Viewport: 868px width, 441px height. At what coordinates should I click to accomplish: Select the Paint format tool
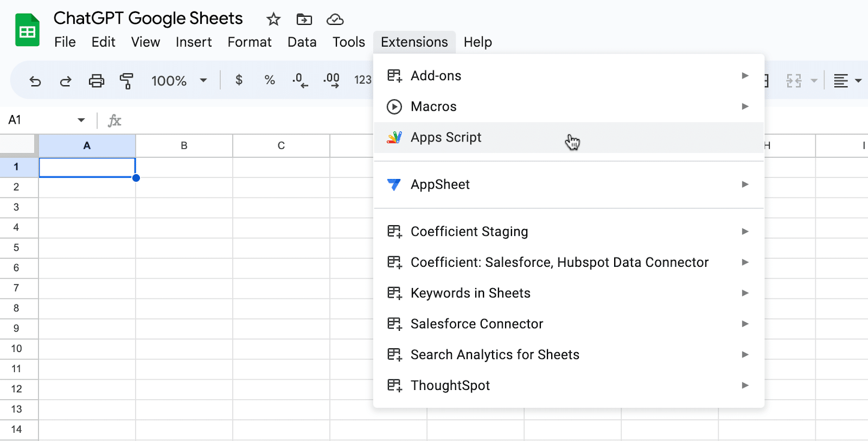click(x=126, y=81)
